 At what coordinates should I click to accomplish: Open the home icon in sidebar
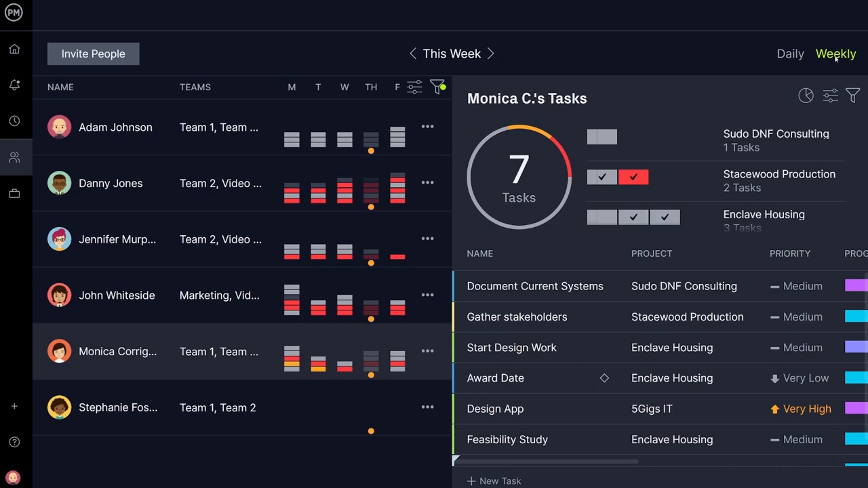click(x=14, y=49)
